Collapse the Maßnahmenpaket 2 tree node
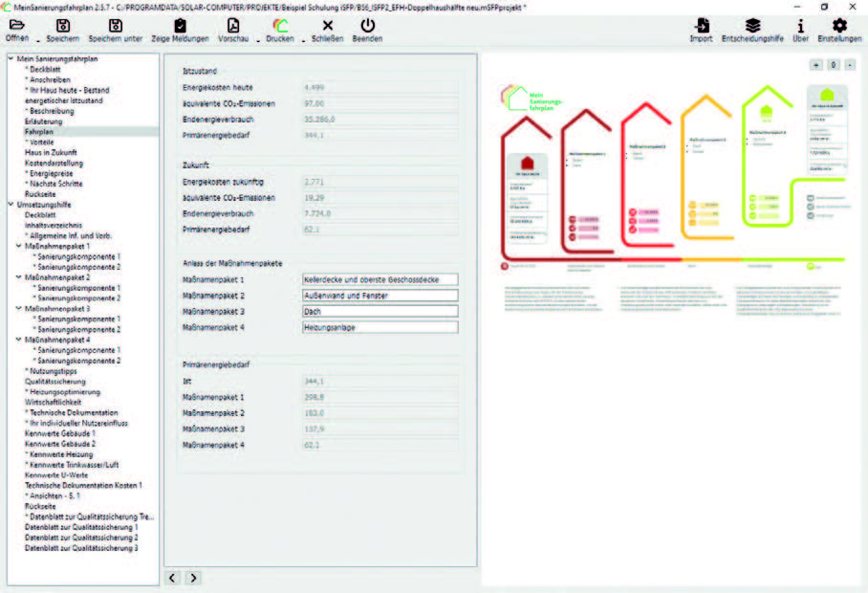Viewport: 868px width, 593px height. pos(19,276)
